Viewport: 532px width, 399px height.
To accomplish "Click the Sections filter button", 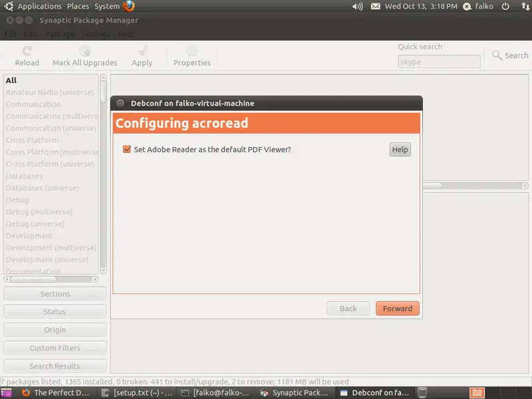I will click(55, 294).
